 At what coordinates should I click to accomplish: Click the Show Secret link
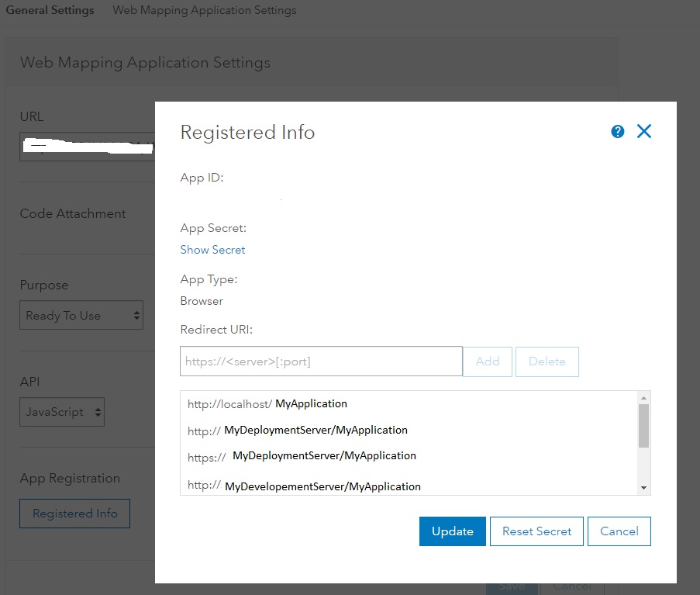212,250
